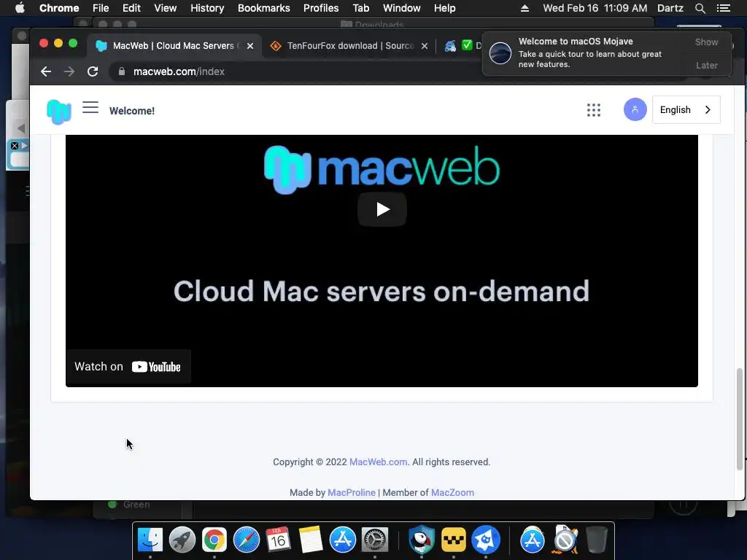
Task: Open the Profiles menu
Action: coord(321,8)
